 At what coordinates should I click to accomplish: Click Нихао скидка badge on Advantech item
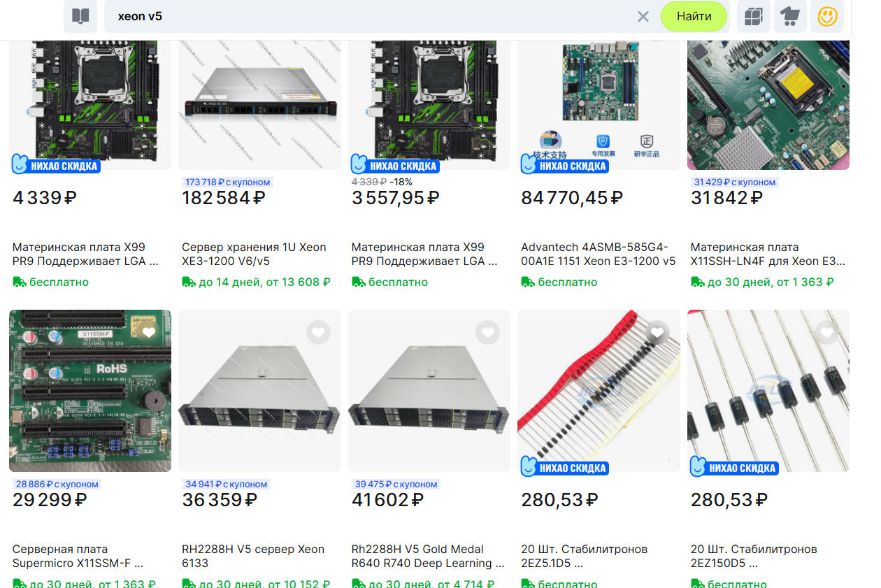click(564, 165)
